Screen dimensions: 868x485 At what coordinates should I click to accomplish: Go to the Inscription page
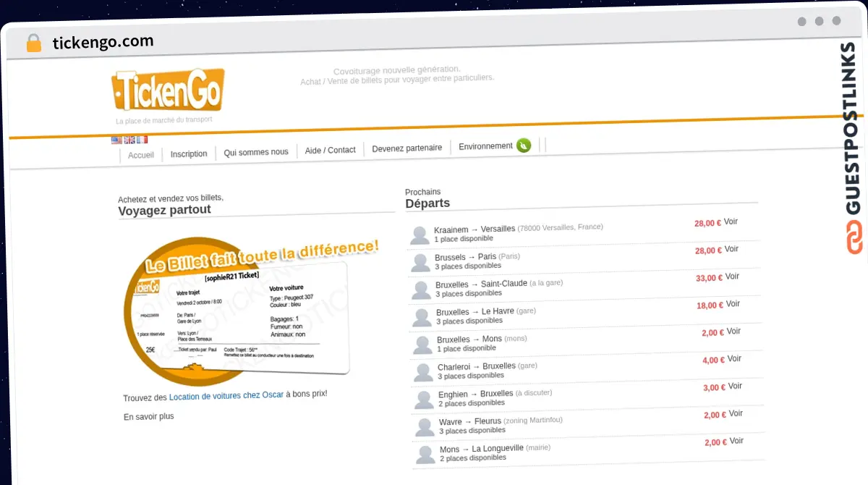[x=189, y=153]
